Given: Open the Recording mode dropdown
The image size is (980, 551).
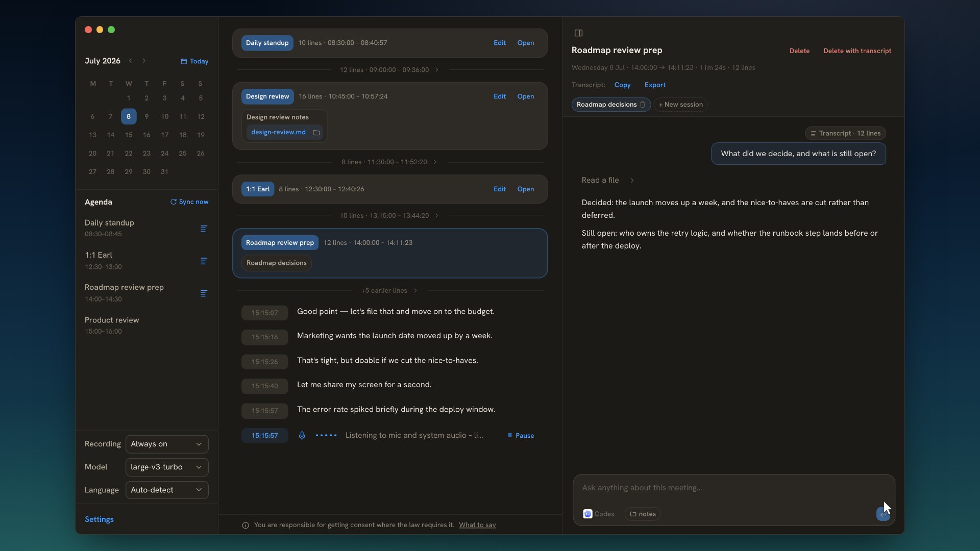Looking at the screenshot, I should pos(167,444).
